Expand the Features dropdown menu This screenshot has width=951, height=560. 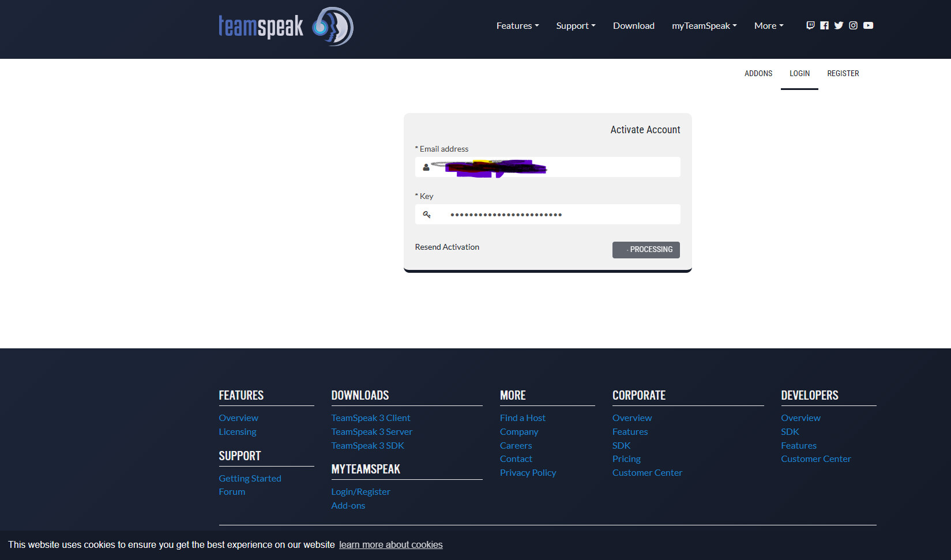[x=517, y=25]
